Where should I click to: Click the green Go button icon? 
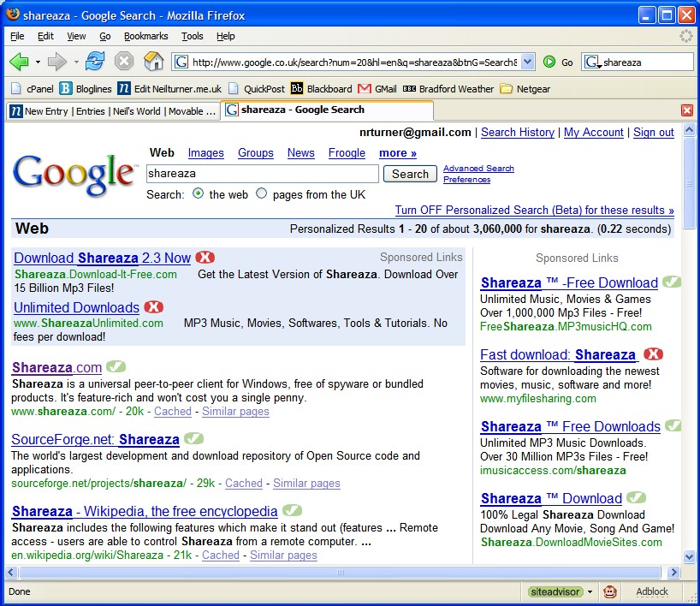[549, 62]
